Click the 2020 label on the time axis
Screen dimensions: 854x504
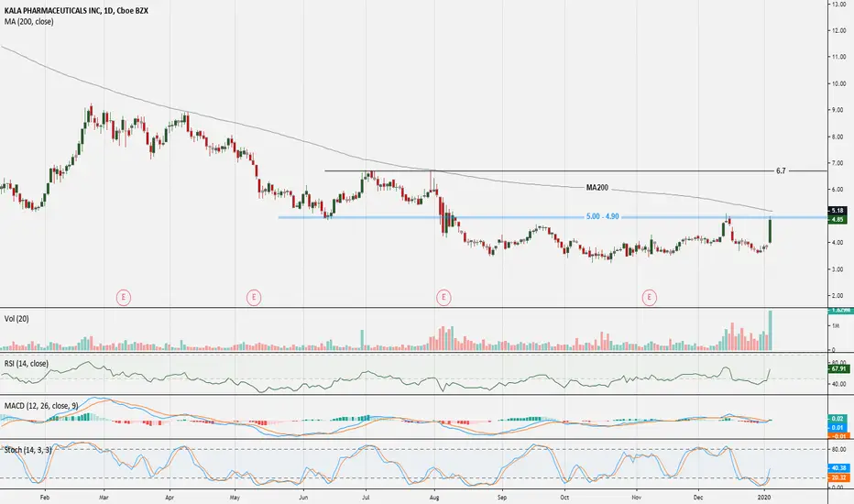coord(765,498)
